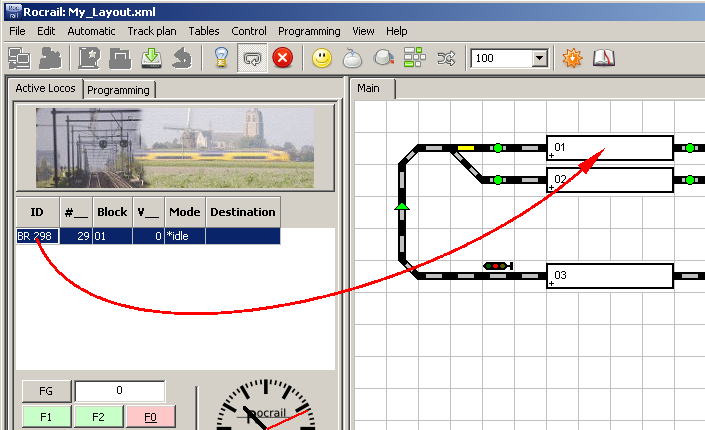
Task: Open the routes shuffle-arrows icon
Action: coord(447,58)
